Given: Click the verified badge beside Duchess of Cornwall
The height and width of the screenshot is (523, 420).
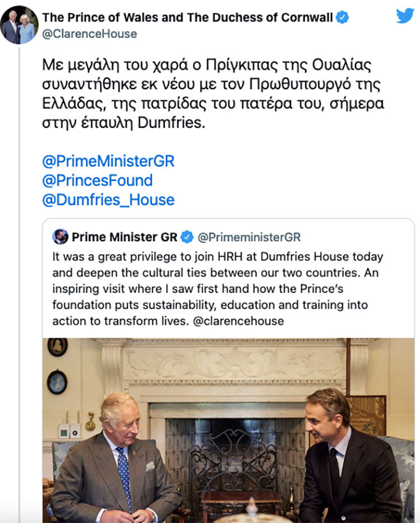Looking at the screenshot, I should (342, 17).
